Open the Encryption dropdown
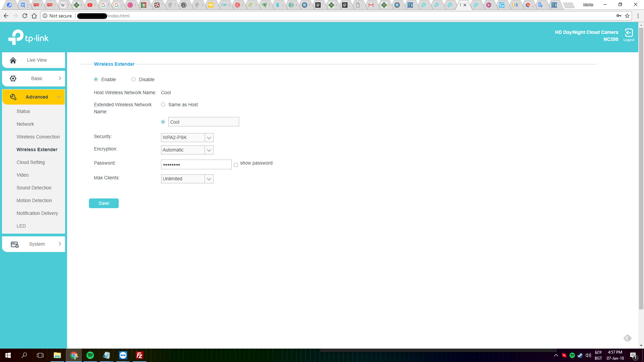This screenshot has width=644, height=362. 187,150
